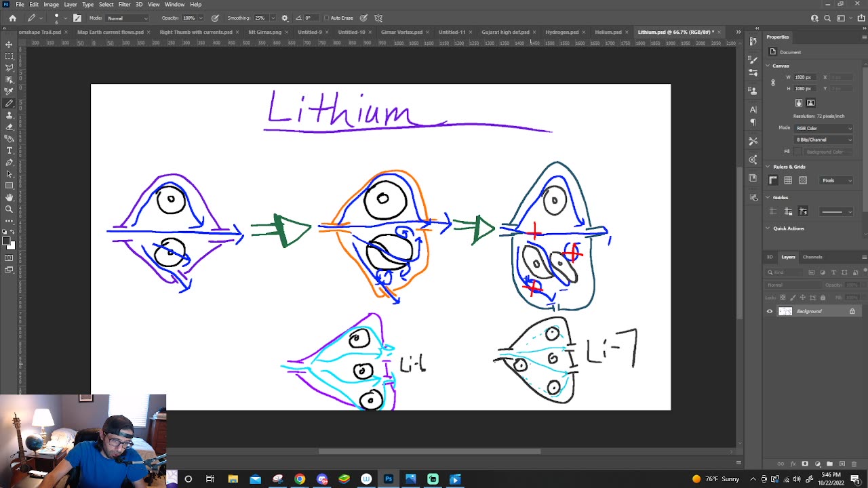Click new group folder icon in Layers

pos(829,464)
